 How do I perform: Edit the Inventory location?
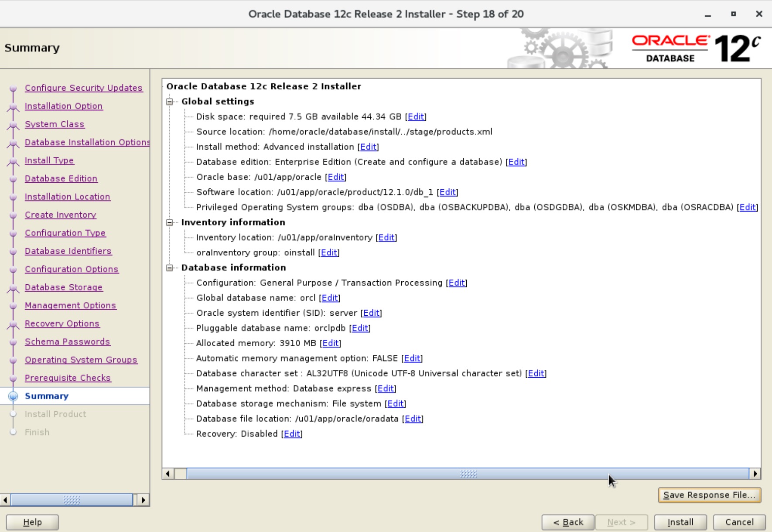pos(386,238)
